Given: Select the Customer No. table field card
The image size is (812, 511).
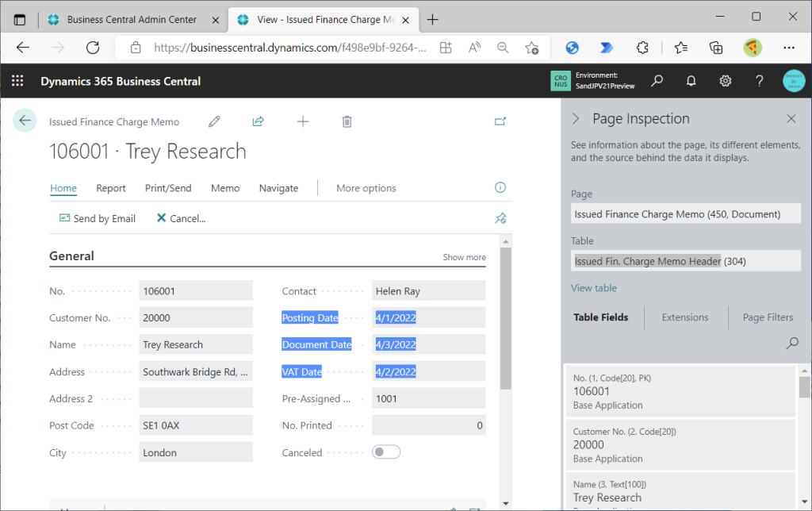Looking at the screenshot, I should pyautogui.click(x=680, y=444).
